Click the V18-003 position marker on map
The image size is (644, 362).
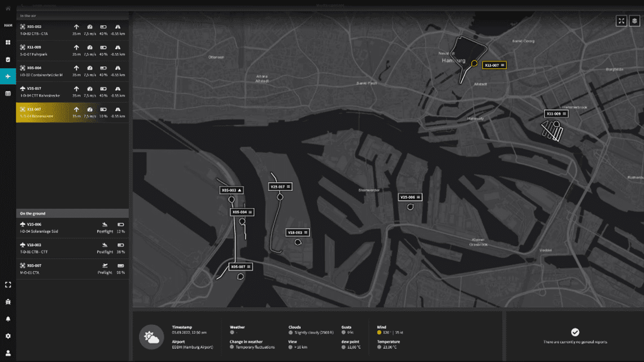tap(298, 242)
